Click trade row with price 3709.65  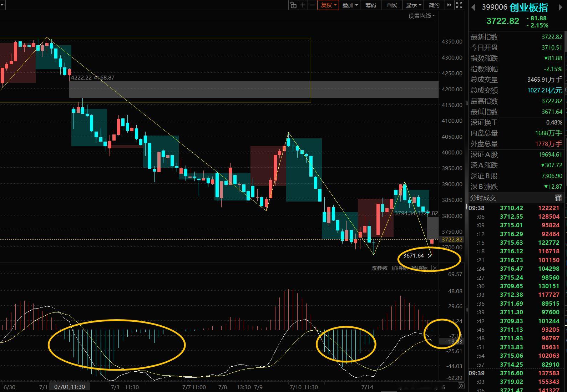[516, 286]
